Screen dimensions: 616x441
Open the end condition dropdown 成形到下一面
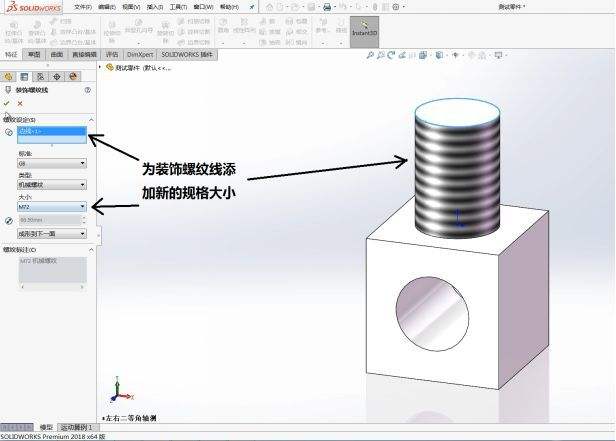tap(52, 234)
